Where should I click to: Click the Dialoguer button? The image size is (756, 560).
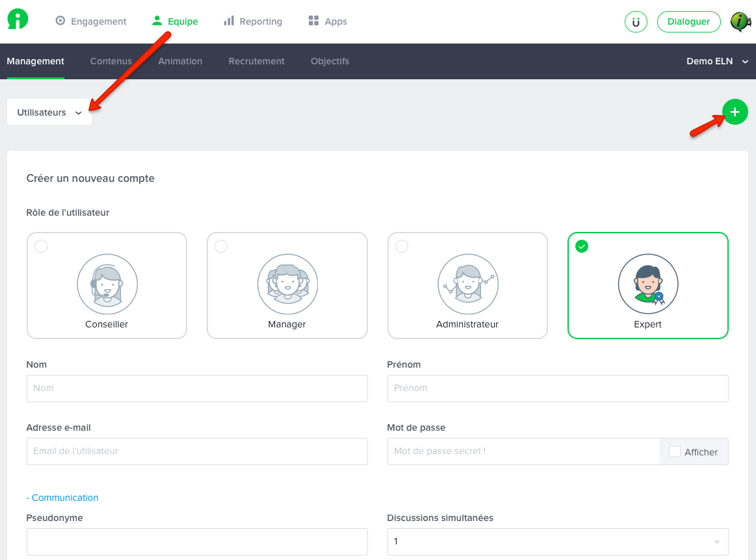688,21
